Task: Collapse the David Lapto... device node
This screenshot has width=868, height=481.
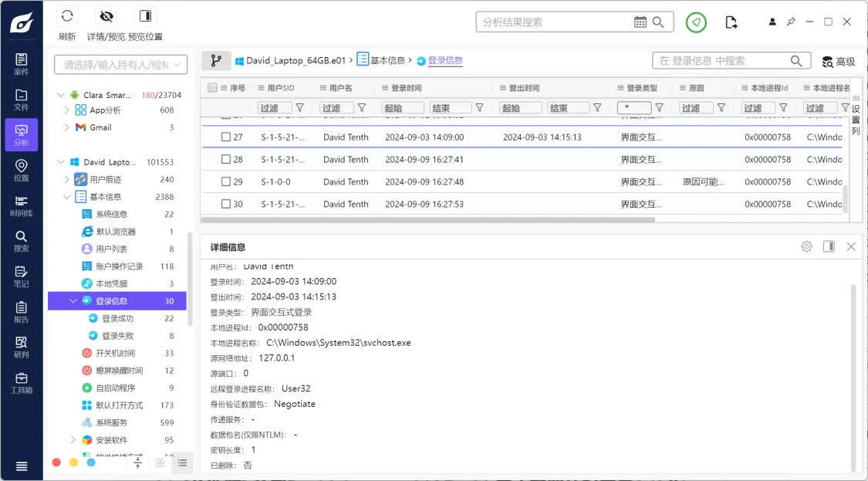Action: coord(61,162)
